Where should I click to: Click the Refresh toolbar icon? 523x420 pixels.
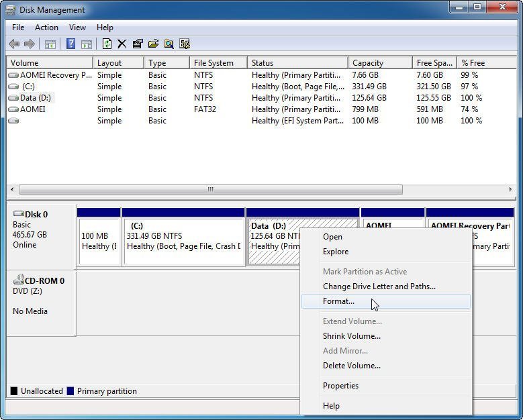tap(106, 44)
